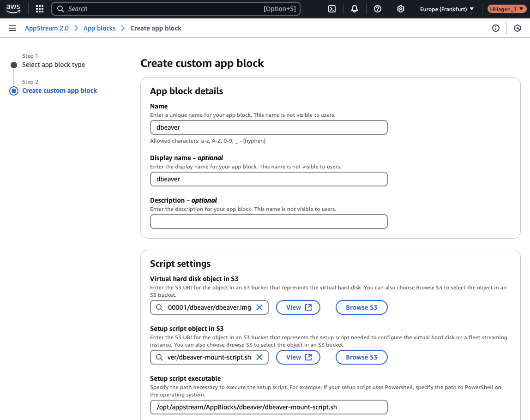Launch CloudShell from the top bar
Viewport: 530px width, 420px height.
pos(331,8)
